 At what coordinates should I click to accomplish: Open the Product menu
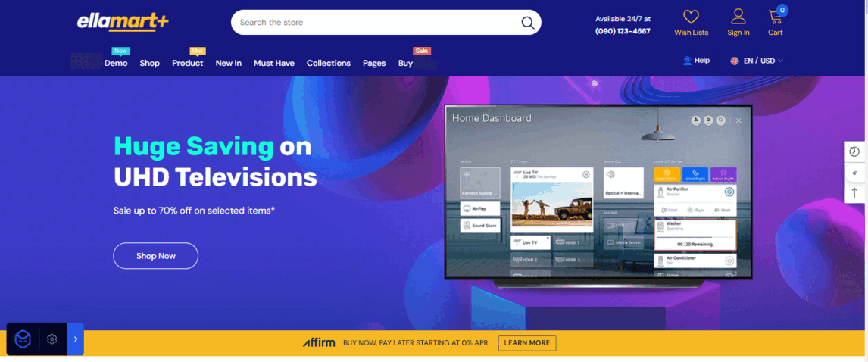coord(188,63)
